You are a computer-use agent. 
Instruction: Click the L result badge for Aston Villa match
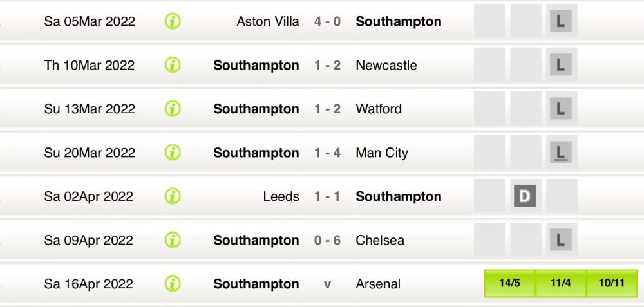(x=560, y=22)
